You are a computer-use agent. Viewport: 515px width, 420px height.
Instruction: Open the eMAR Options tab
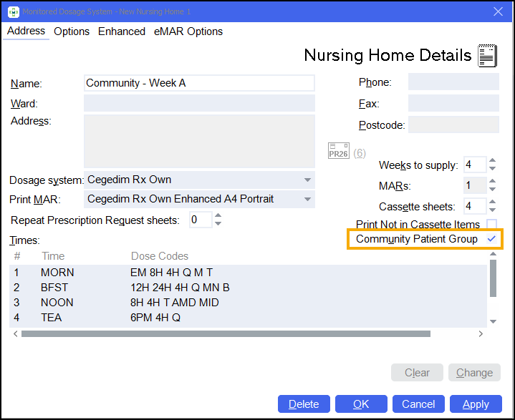pyautogui.click(x=188, y=31)
